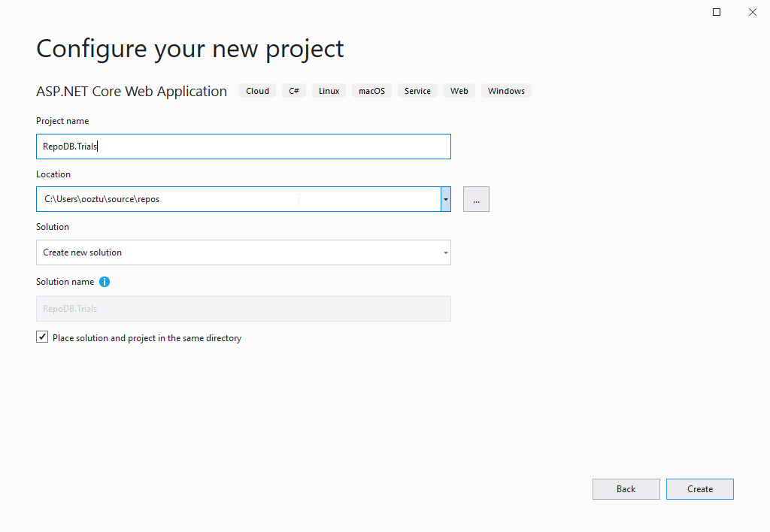The image size is (770, 532).
Task: Focus the Project name input field
Action: coord(244,147)
